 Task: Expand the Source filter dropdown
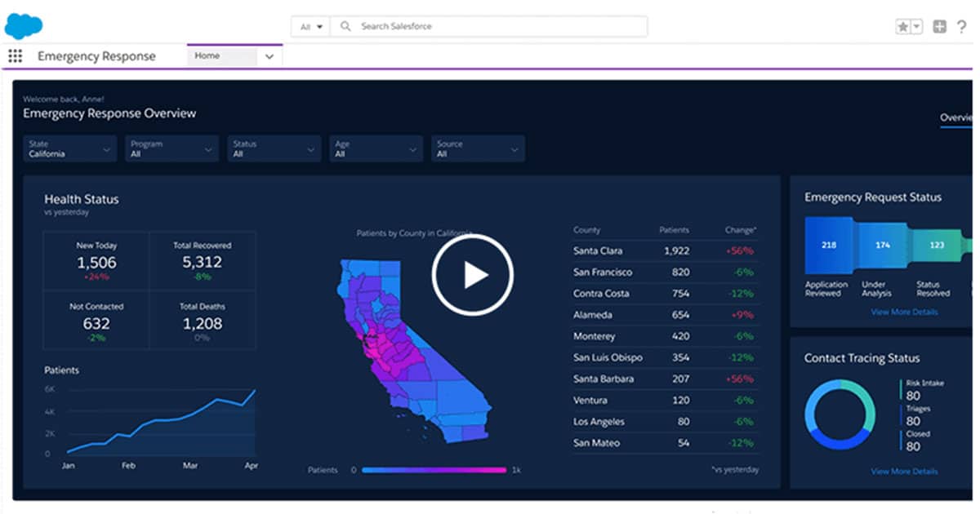(x=478, y=149)
